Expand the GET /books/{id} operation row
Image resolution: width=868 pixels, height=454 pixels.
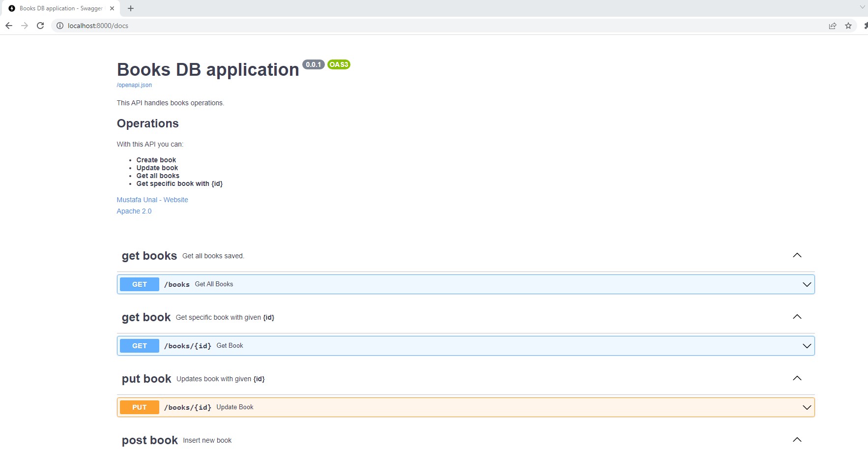coord(806,345)
